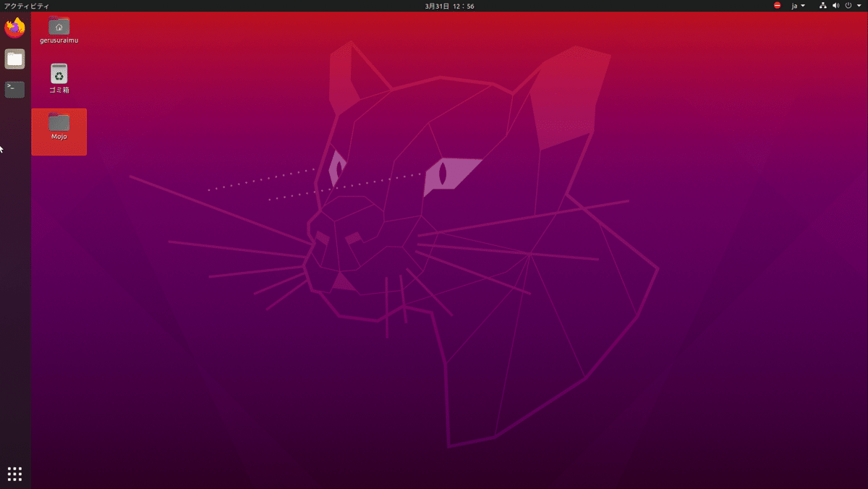The height and width of the screenshot is (489, 868).
Task: Select the gerusuraimu home folder icon
Action: tap(59, 26)
